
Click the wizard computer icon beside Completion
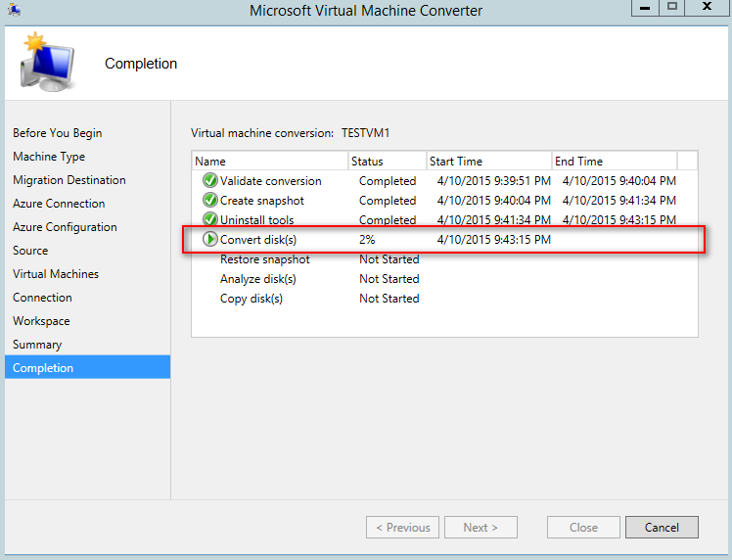[x=47, y=62]
